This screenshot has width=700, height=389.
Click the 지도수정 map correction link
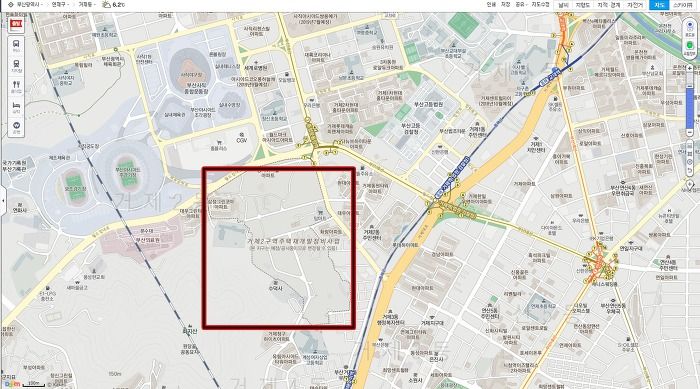(x=540, y=4)
